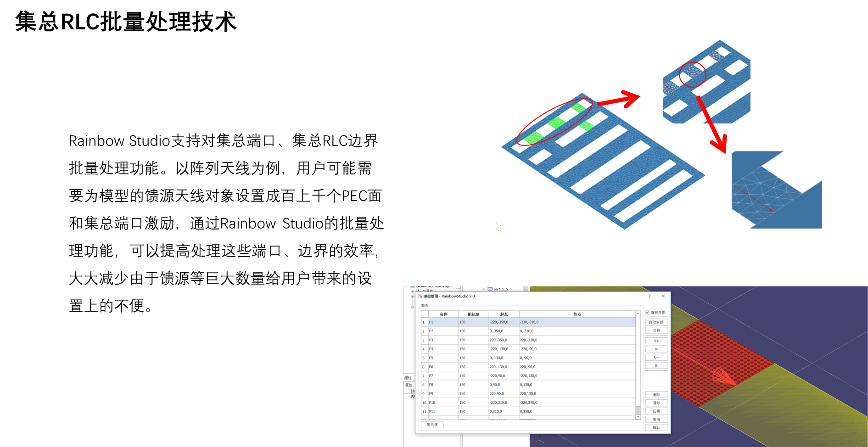Select the 终点 column header

(577, 314)
